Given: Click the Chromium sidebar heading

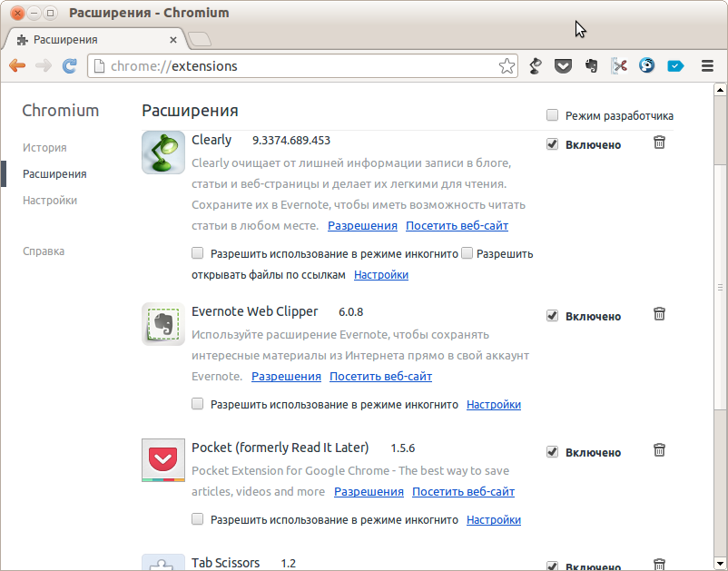Looking at the screenshot, I should (61, 111).
